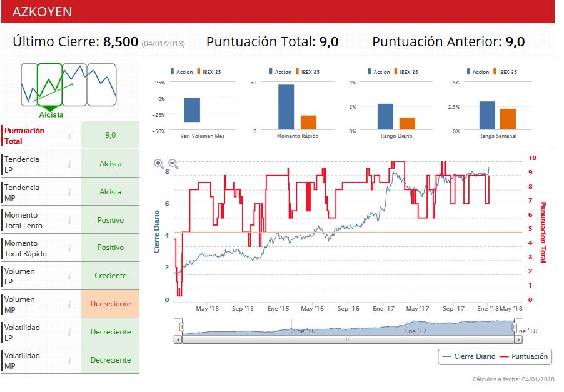Viewport: 564px width, 392px height.
Task: Click the navigator scroll right arrow
Action: click(x=519, y=339)
